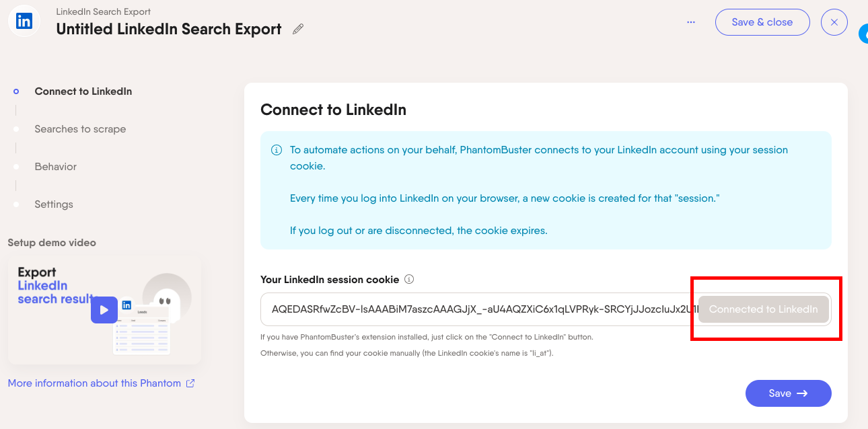Click the Save button with the arrow
The height and width of the screenshot is (429, 868).
coord(788,393)
